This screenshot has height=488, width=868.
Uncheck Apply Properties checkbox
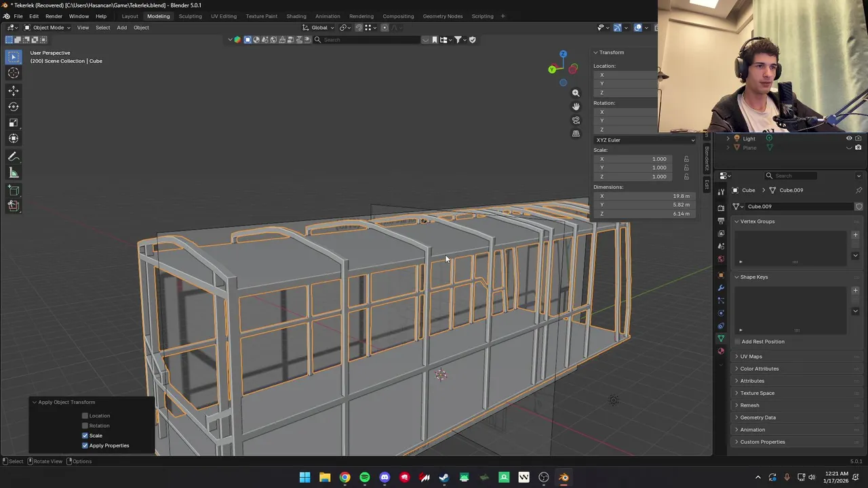coord(85,445)
